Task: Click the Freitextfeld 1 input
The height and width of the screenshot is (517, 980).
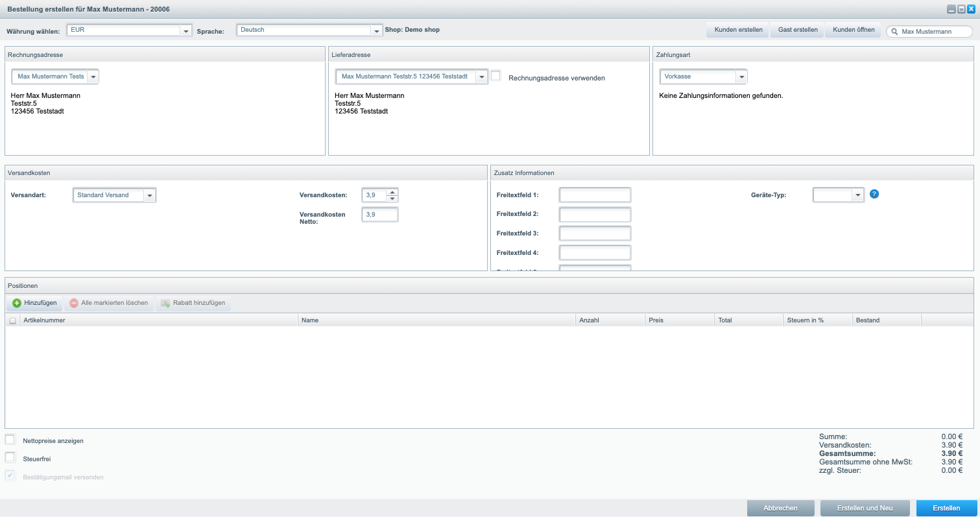Action: tap(595, 195)
